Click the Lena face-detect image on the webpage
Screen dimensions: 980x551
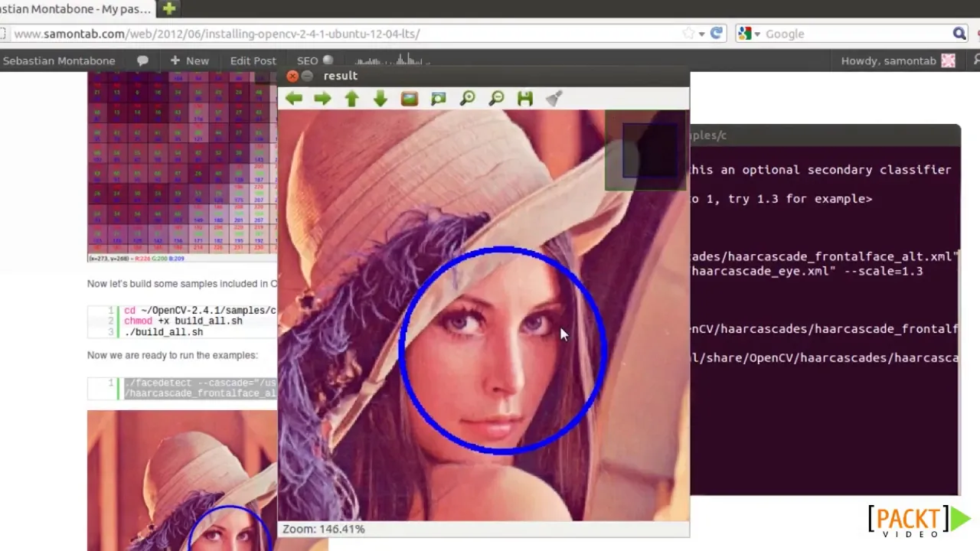[x=182, y=481]
